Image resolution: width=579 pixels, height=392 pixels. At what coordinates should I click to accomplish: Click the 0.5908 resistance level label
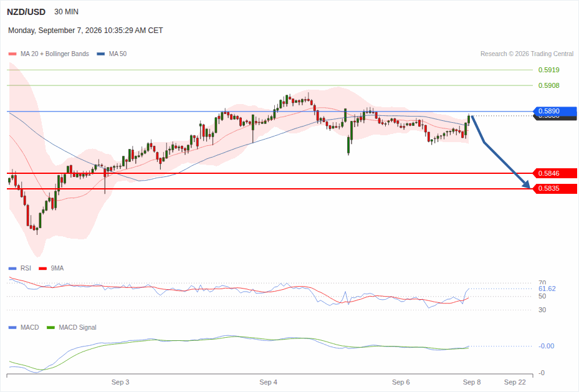click(548, 85)
